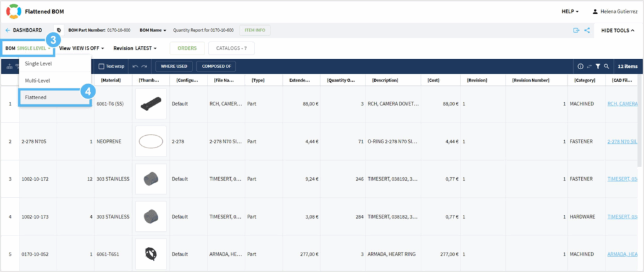Click the export icon beside share

click(x=575, y=30)
